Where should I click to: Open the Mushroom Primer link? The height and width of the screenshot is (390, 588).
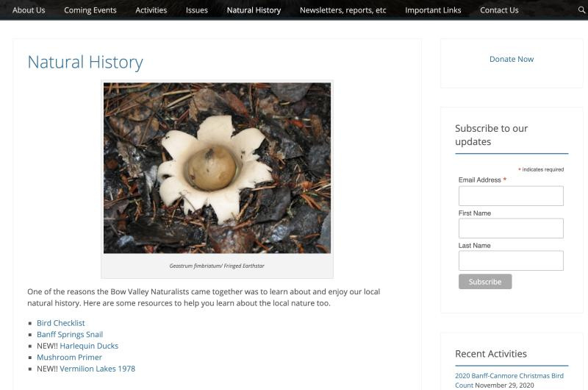(x=69, y=358)
